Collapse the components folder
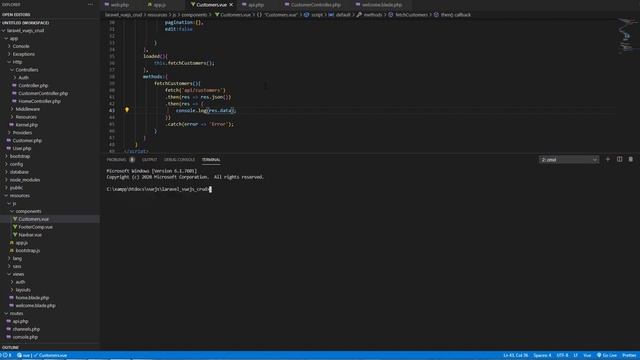The height and width of the screenshot is (360, 640). [28, 211]
